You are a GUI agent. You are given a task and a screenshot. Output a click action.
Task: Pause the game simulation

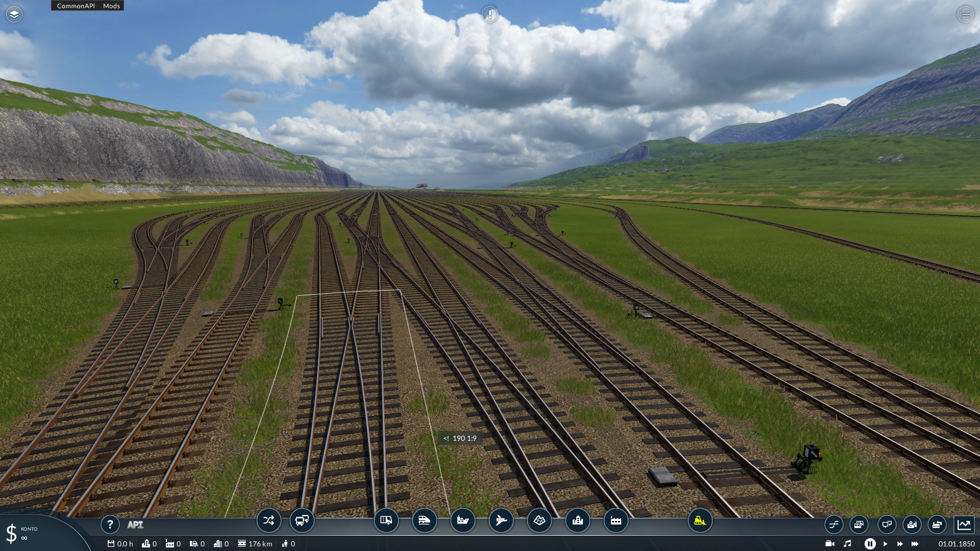coord(870,544)
